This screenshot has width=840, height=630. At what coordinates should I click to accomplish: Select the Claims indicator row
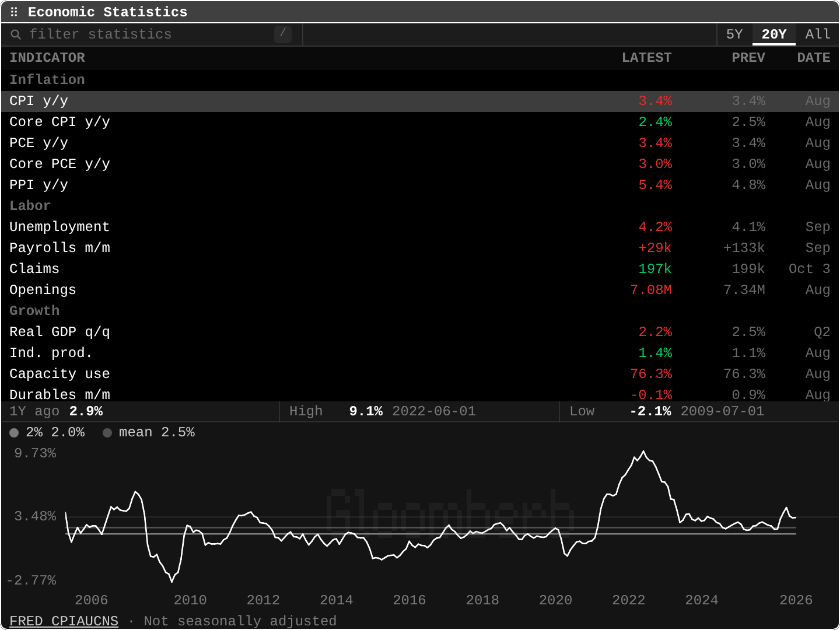pyautogui.click(x=420, y=269)
